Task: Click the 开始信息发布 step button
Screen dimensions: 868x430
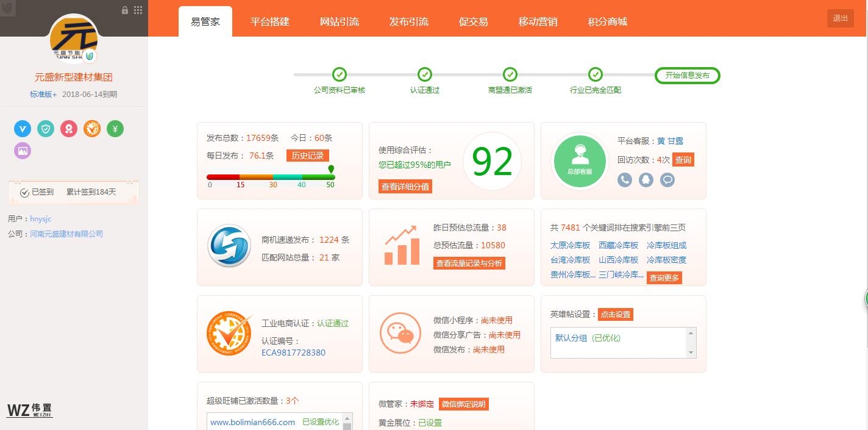Action: point(687,76)
